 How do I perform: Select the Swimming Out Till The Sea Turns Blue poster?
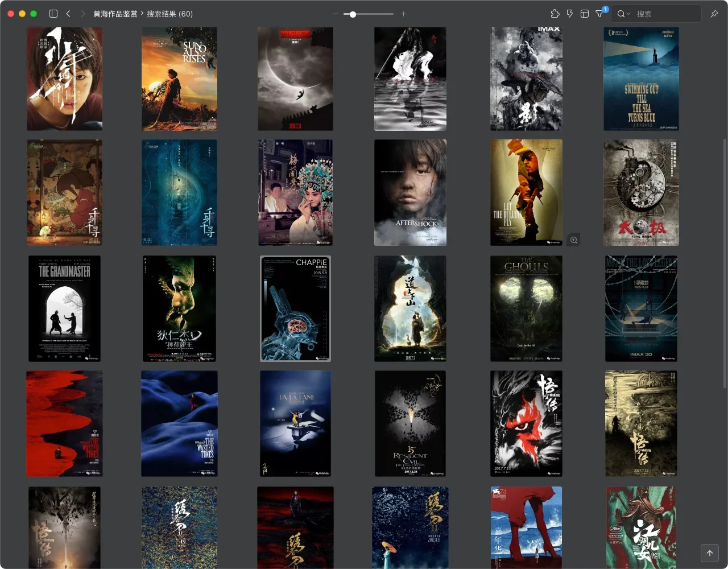point(641,79)
